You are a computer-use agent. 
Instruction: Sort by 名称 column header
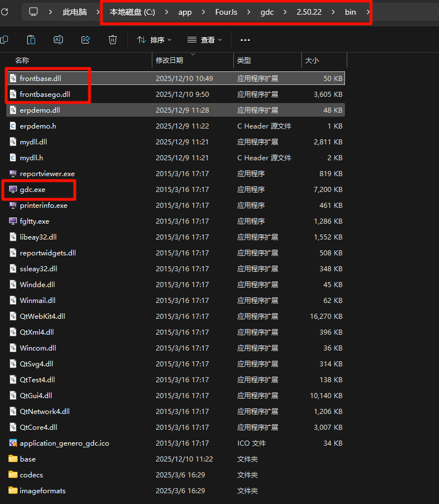pyautogui.click(x=22, y=60)
